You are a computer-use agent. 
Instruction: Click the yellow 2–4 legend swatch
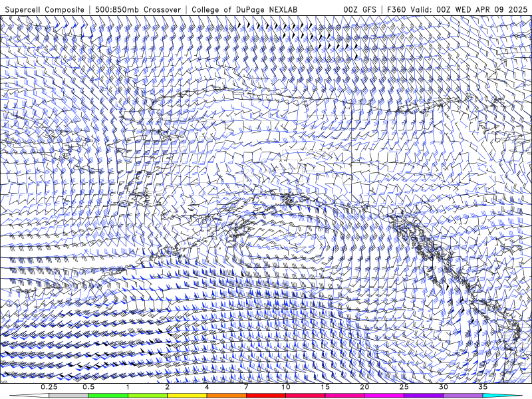pos(187,396)
